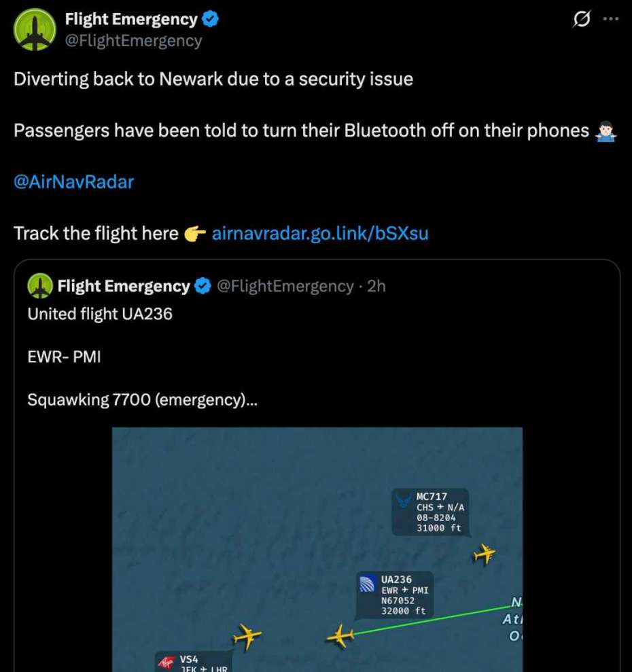Viewport: 632px width, 672px height.
Task: Click quoted tweet's @FlightEmergency handle
Action: pos(285,286)
